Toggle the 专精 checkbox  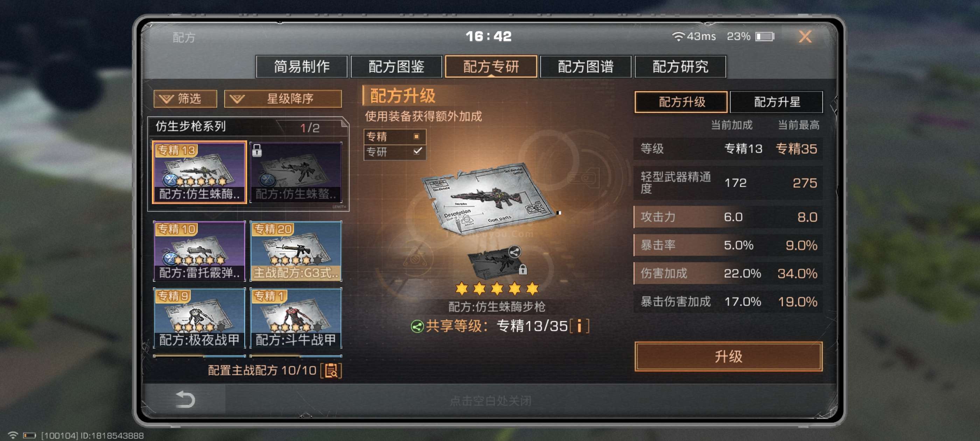pyautogui.click(x=416, y=136)
